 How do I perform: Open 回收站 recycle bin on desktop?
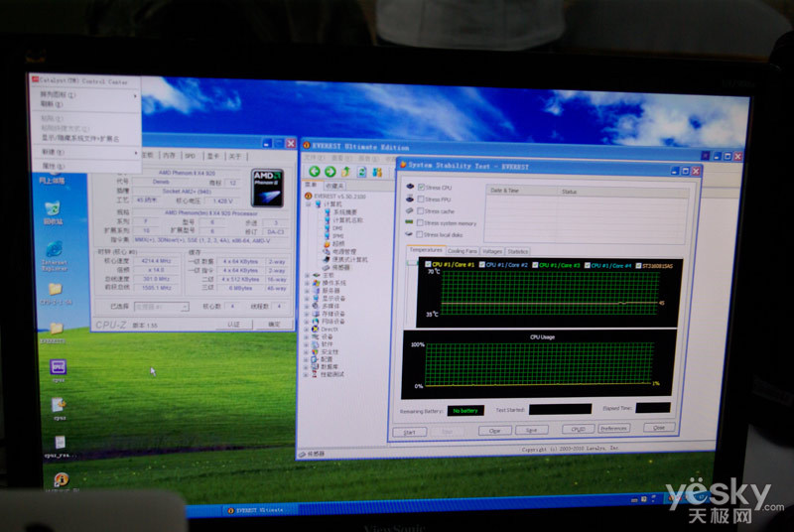click(x=53, y=212)
